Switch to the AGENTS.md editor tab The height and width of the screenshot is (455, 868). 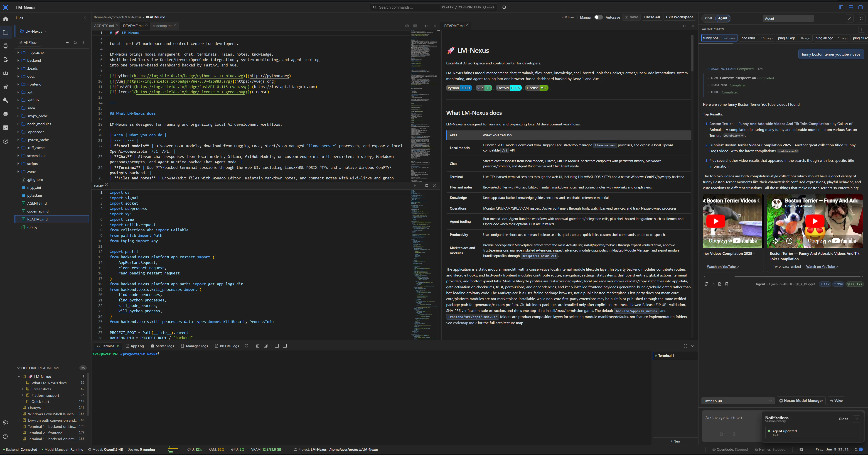click(x=104, y=26)
